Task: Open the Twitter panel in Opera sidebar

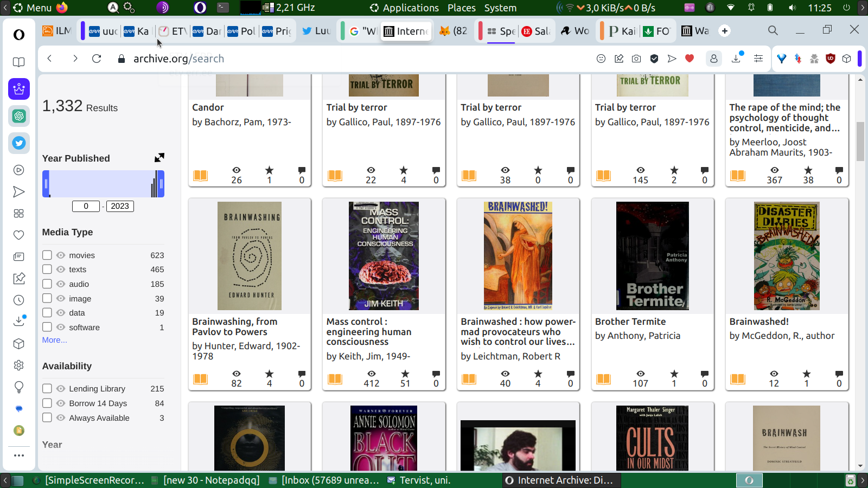Action: [19, 143]
